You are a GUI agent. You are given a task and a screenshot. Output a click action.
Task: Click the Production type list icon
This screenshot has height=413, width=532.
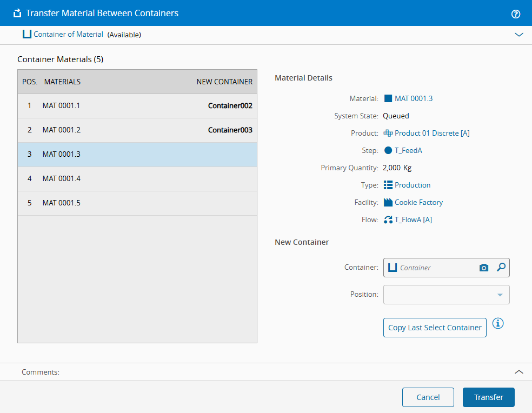[388, 185]
